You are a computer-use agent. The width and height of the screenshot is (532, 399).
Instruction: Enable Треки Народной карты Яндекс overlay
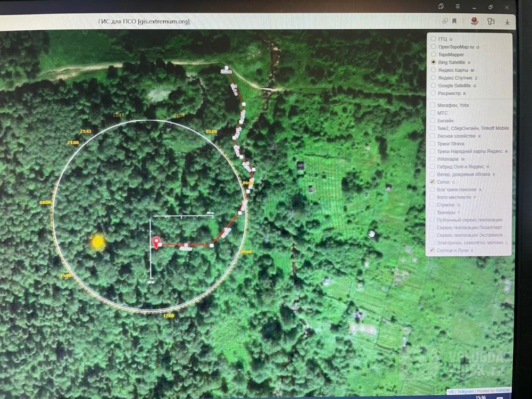click(433, 151)
